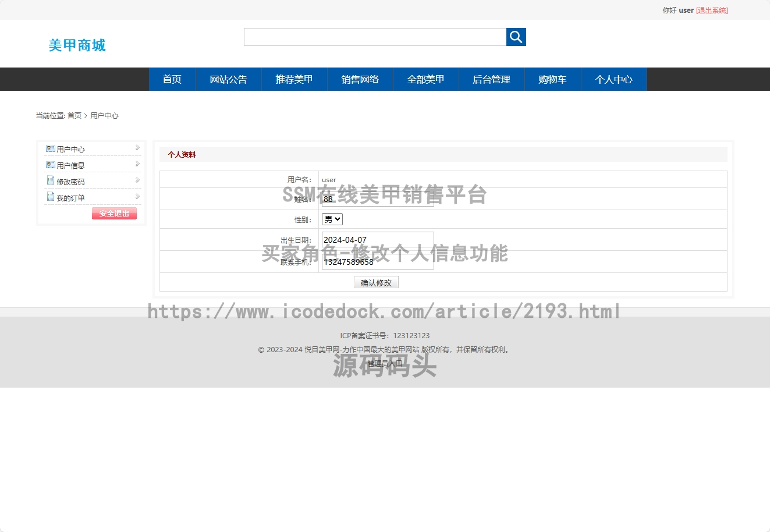Open 个人中心 navigation item
770x532 pixels.
pos(614,79)
